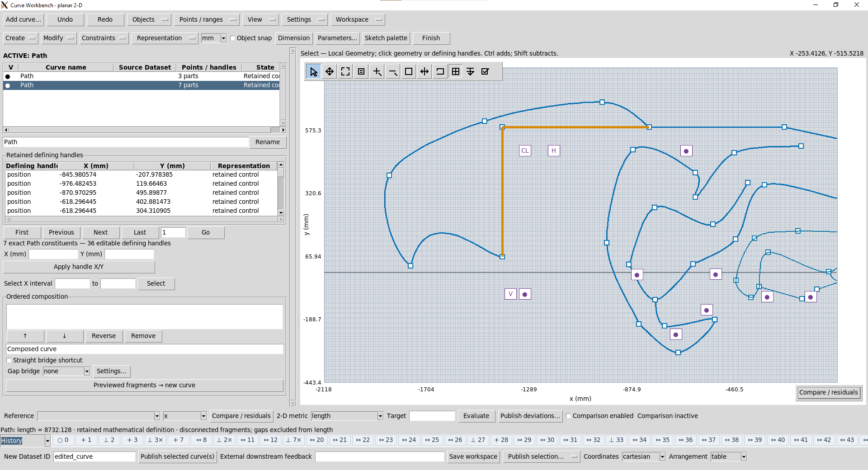Click the CL constraint badge on canvas
This screenshot has width=868, height=470.
pyautogui.click(x=525, y=150)
